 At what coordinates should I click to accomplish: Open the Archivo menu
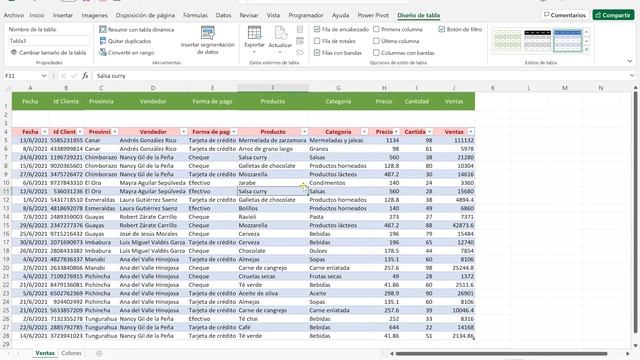pyautogui.click(x=13, y=15)
